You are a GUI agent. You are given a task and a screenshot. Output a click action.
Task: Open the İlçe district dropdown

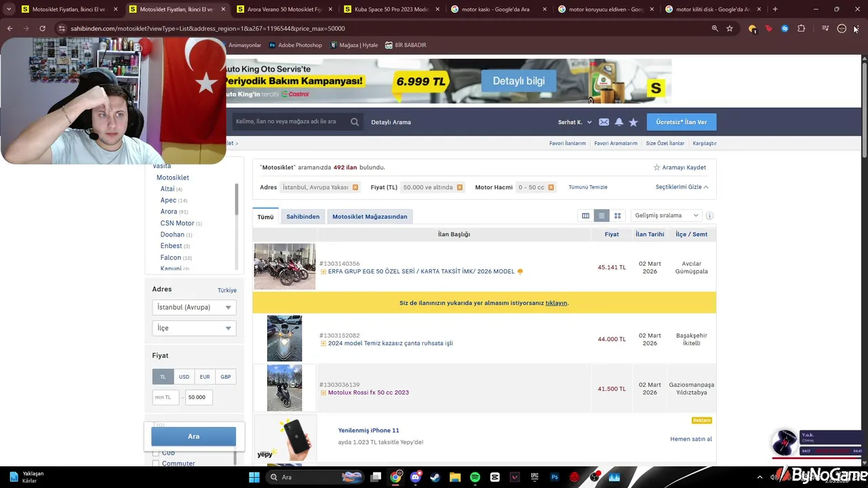point(194,328)
